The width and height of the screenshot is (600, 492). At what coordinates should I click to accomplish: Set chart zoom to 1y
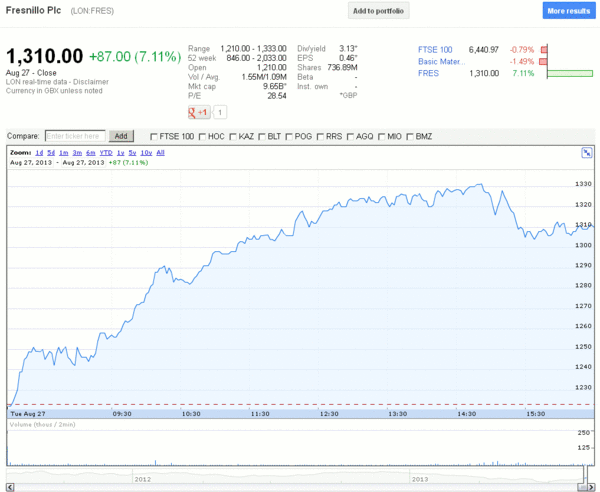click(x=121, y=153)
